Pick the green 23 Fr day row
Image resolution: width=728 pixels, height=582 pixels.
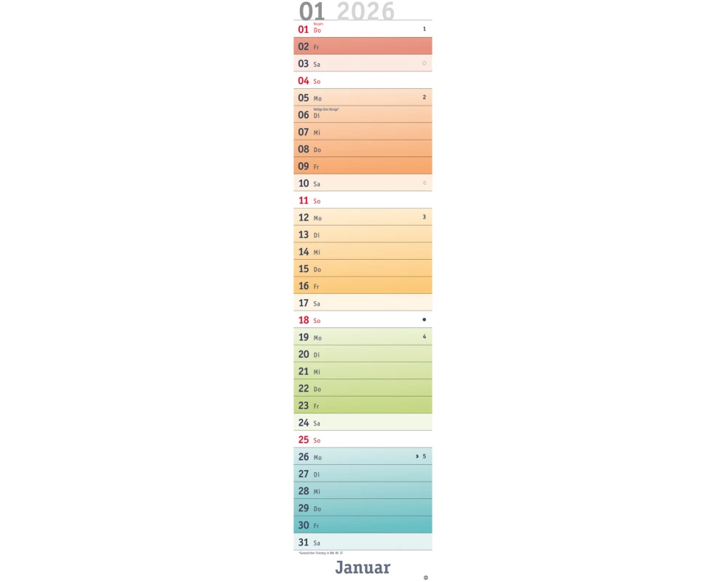(363, 405)
